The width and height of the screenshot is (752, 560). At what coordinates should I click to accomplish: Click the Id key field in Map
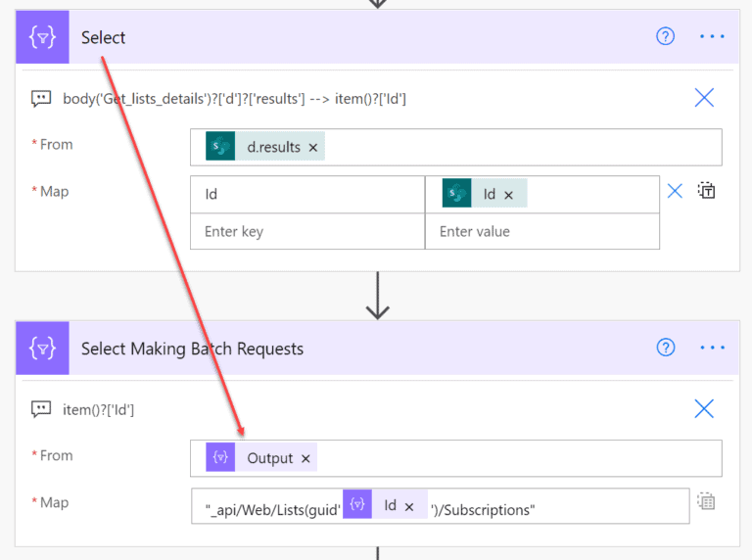tap(307, 194)
